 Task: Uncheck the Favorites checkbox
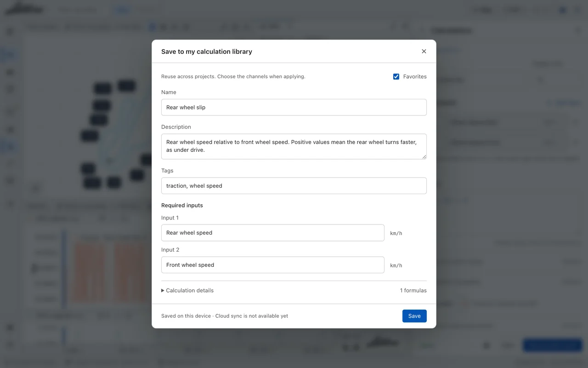click(396, 76)
